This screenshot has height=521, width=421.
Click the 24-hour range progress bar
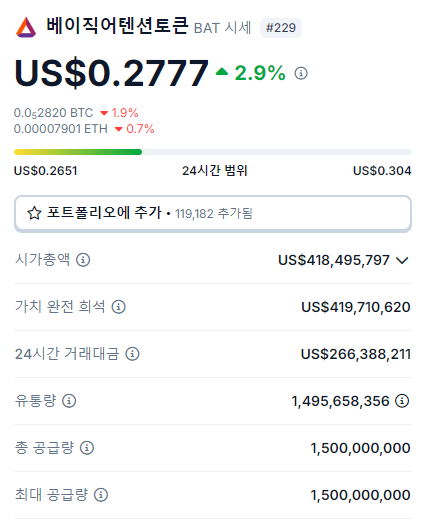(213, 152)
